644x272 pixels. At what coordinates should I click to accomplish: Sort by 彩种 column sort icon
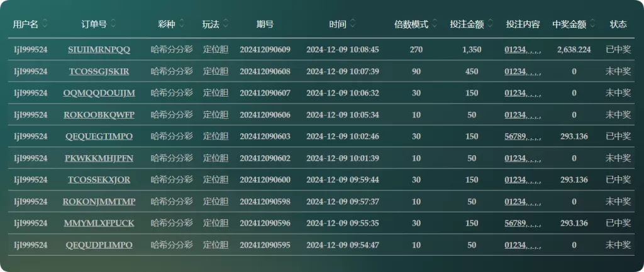(182, 24)
